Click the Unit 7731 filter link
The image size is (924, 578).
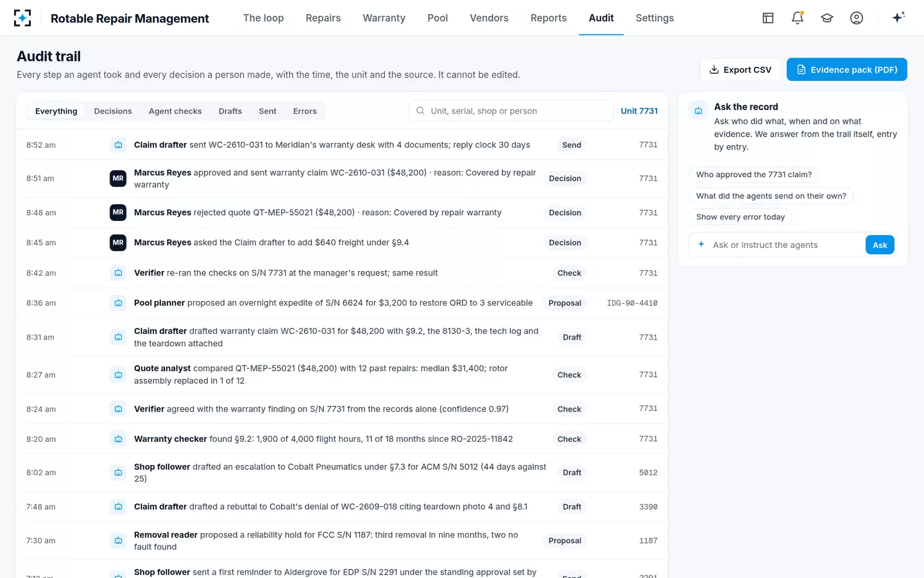pyautogui.click(x=639, y=111)
